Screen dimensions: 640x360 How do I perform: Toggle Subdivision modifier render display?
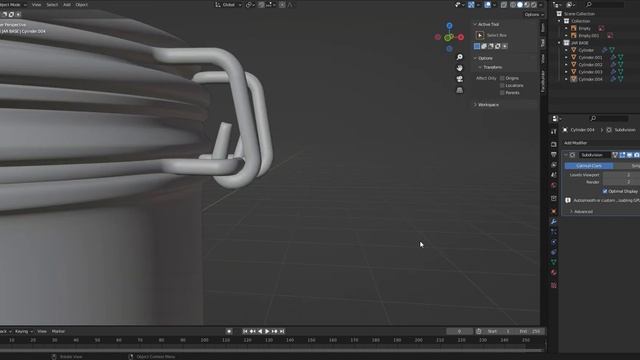point(636,155)
